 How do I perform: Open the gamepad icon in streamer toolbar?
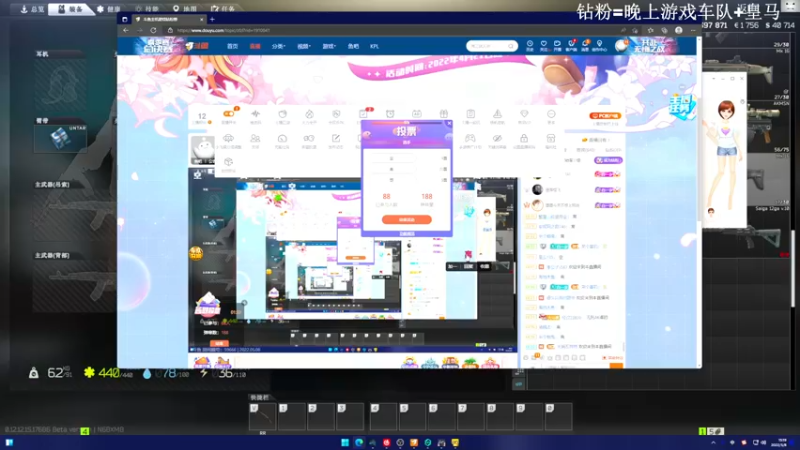pos(470,138)
